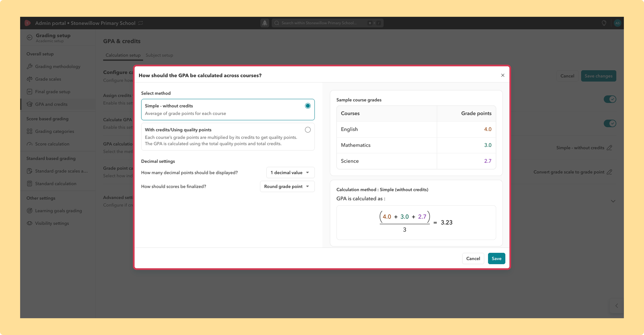
Task: Click the GPA and credits graduation cap icon
Action: pyautogui.click(x=29, y=104)
